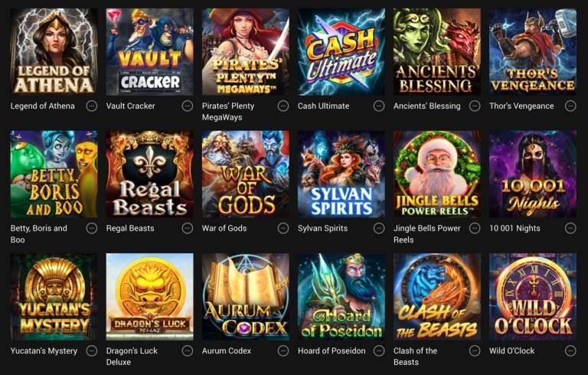This screenshot has height=375, width=588.
Task: Click the Dragon's Luck Deluxe title link
Action: coord(132,357)
